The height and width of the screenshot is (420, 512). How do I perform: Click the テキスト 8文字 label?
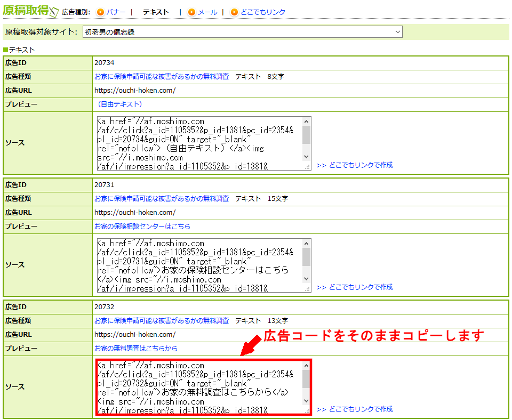coord(260,77)
